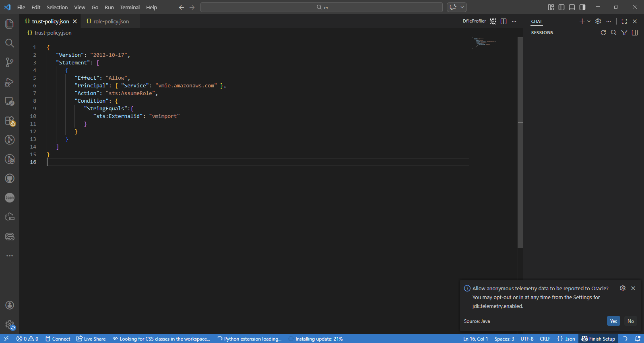The height and width of the screenshot is (343, 644).
Task: Open the File menu
Action: [21, 7]
